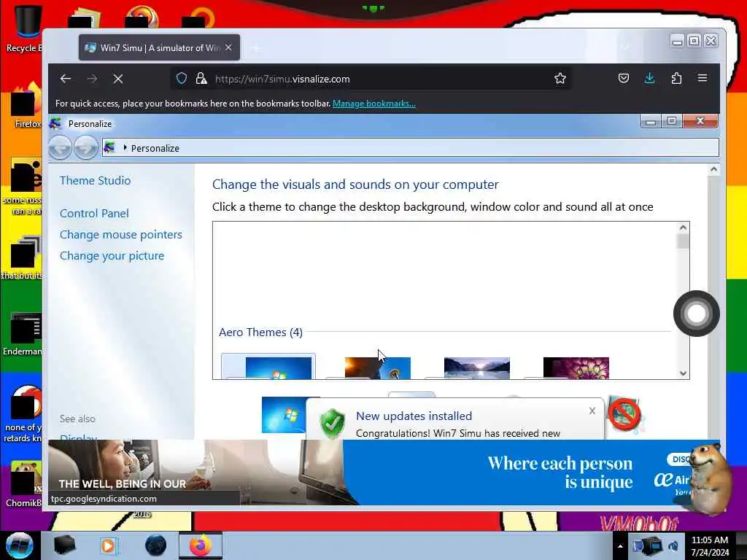The height and width of the screenshot is (560, 747).
Task: Click the tab list dropdown chevron
Action: (625, 47)
